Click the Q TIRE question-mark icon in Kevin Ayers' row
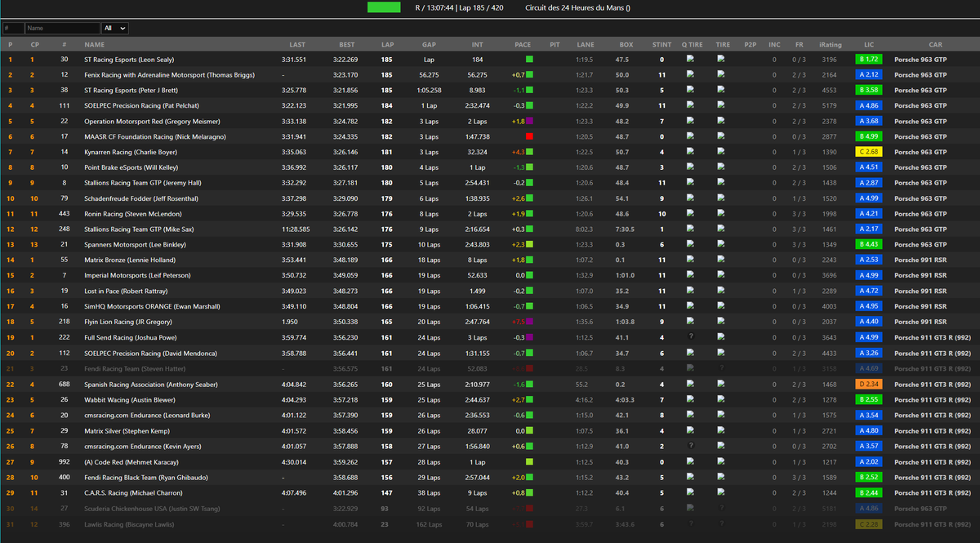This screenshot has height=543, width=980. [691, 446]
